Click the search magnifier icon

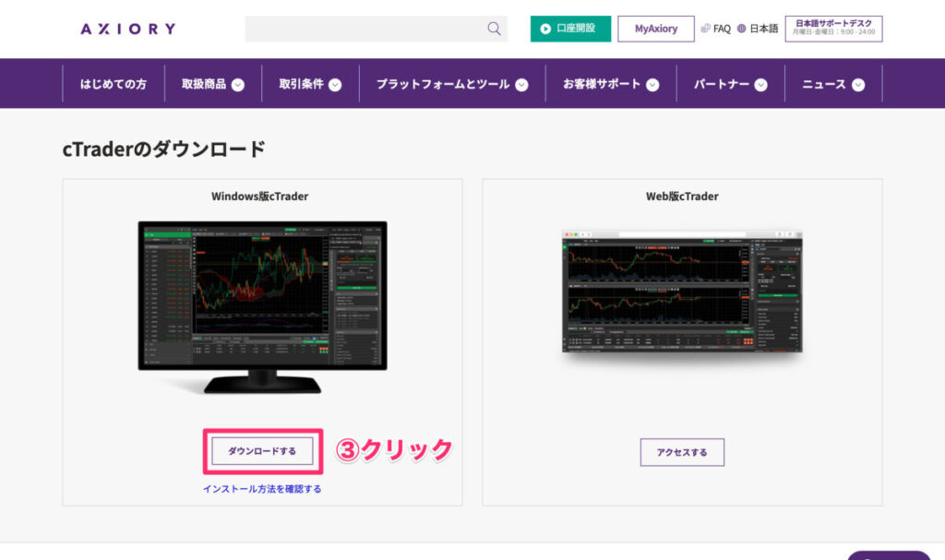pyautogui.click(x=495, y=29)
